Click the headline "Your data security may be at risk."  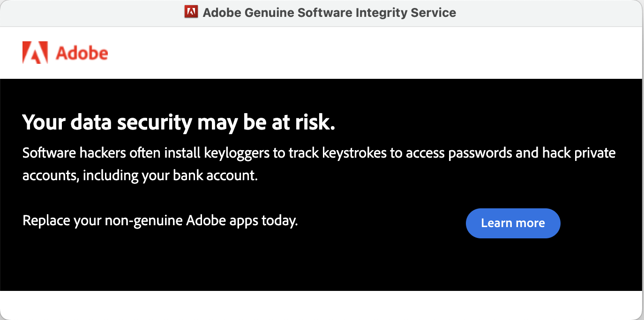pos(179,122)
